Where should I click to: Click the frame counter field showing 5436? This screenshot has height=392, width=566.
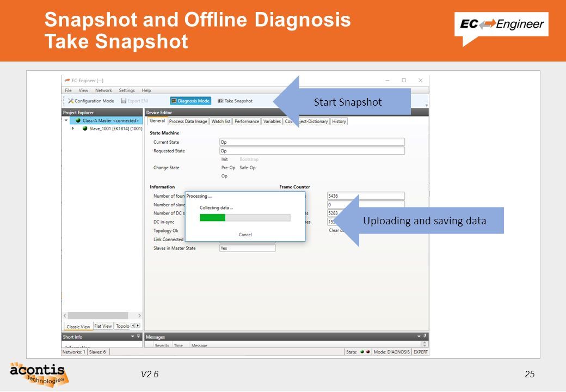coord(366,195)
